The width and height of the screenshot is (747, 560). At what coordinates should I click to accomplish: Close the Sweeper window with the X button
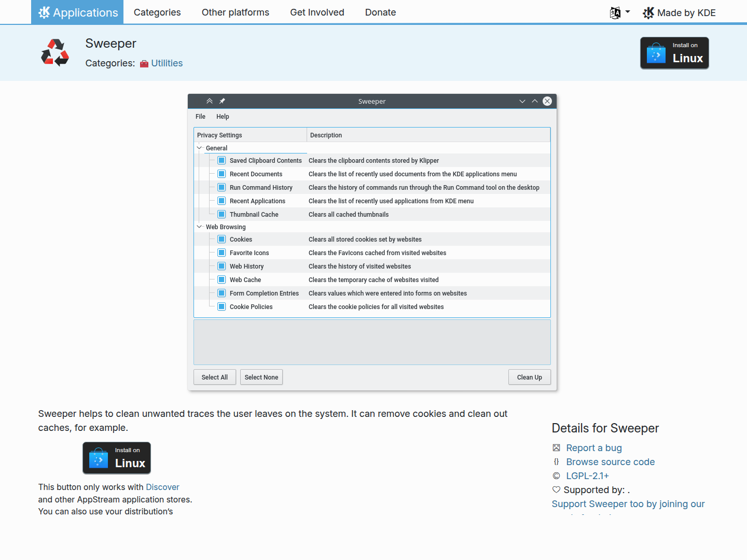(547, 101)
